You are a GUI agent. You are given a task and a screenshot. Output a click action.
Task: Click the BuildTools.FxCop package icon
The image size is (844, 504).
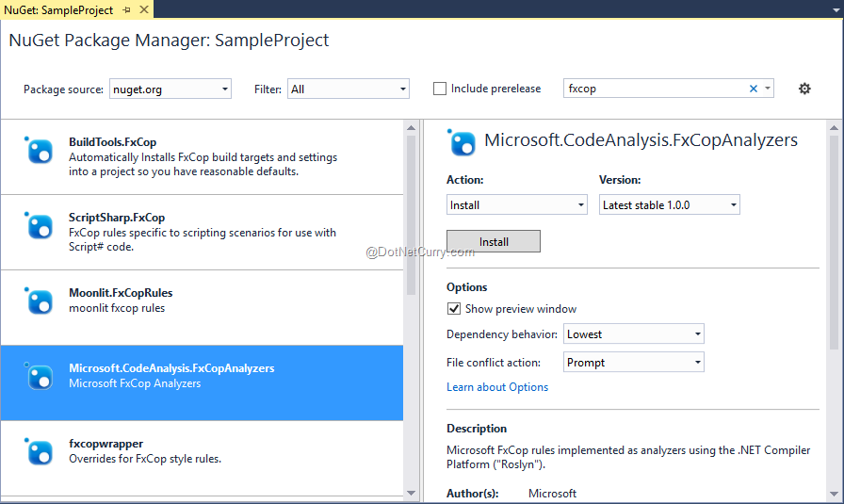(x=40, y=150)
